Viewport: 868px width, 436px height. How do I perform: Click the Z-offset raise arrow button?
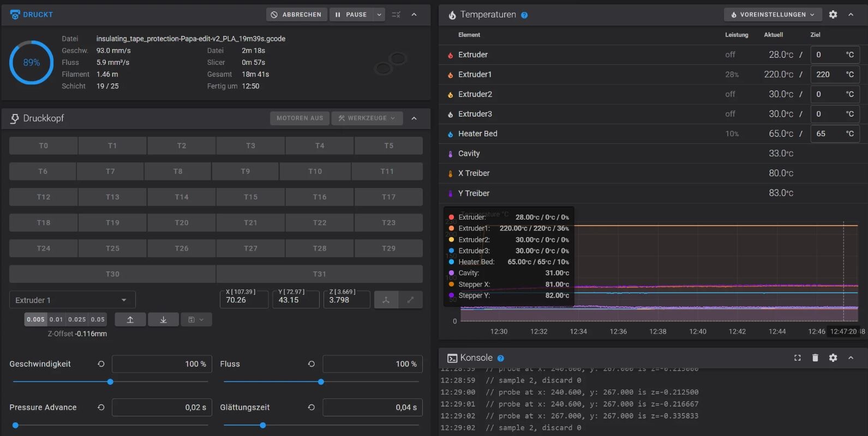130,319
